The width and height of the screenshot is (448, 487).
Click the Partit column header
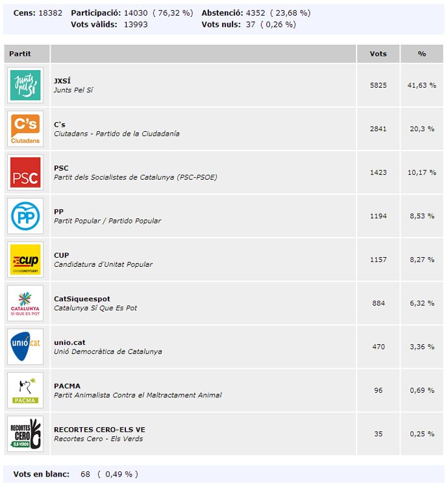pyautogui.click(x=20, y=54)
